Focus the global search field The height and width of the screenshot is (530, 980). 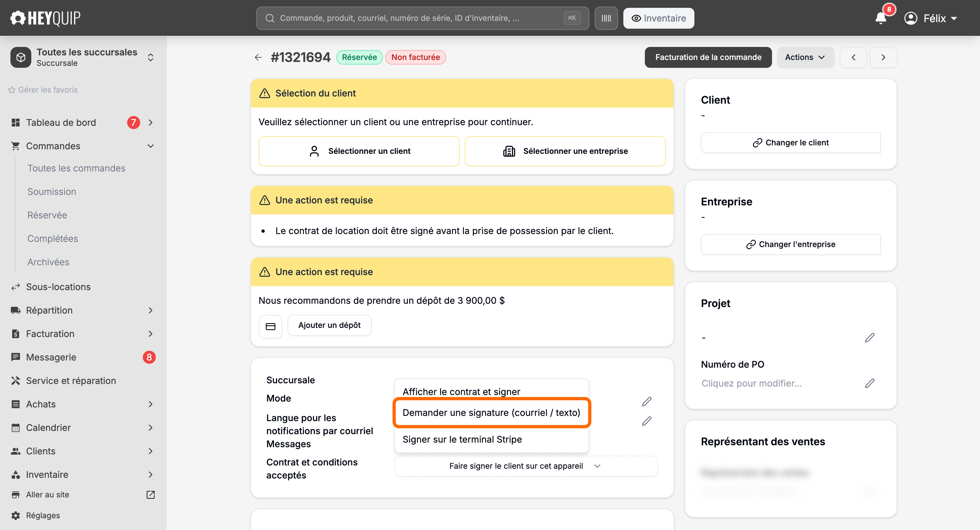pyautogui.click(x=422, y=18)
